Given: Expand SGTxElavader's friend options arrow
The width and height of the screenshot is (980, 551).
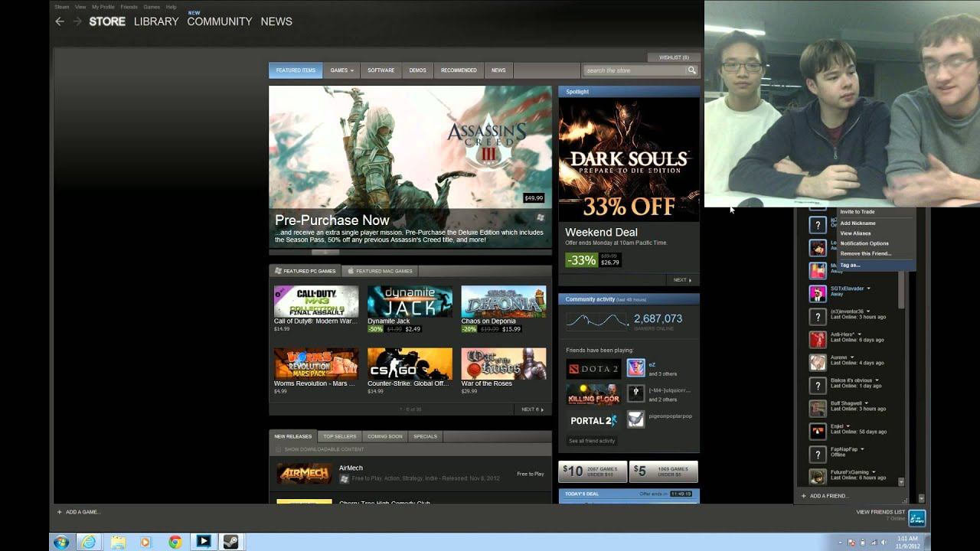Looking at the screenshot, I should pyautogui.click(x=868, y=289).
